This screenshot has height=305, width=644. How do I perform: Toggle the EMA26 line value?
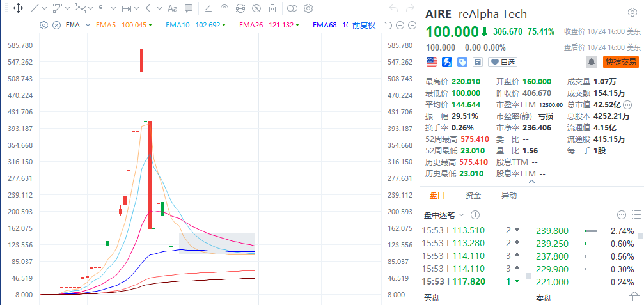[269, 25]
